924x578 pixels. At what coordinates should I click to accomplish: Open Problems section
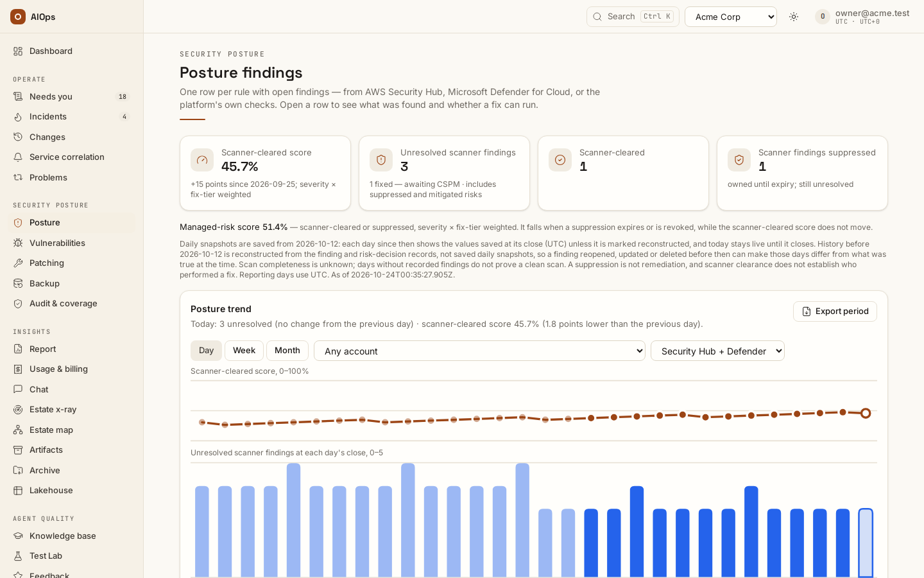pyautogui.click(x=71, y=177)
